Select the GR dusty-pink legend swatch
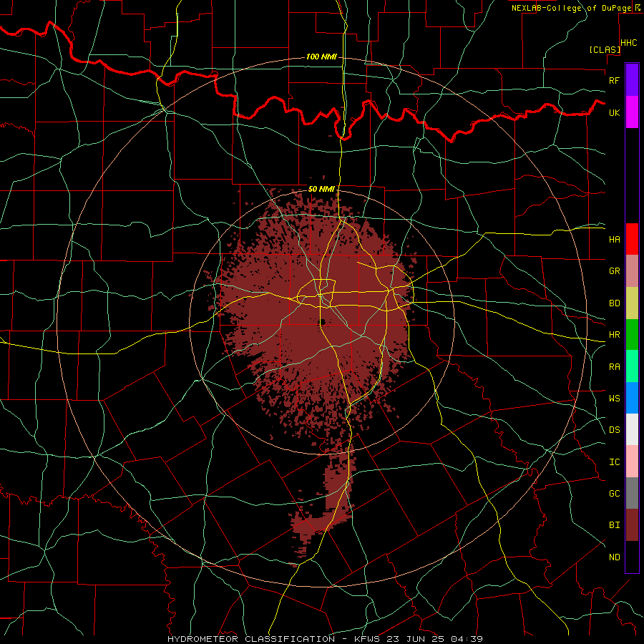Viewport: 644px width, 644px height. (x=632, y=271)
